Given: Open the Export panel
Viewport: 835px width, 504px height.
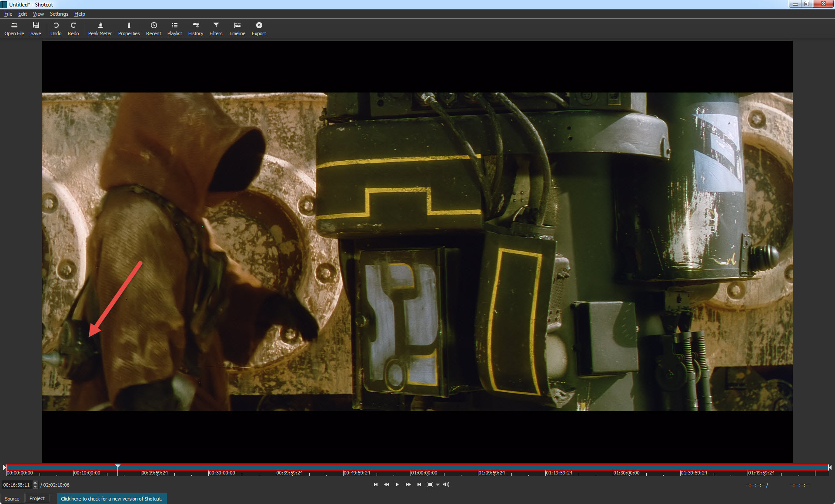Looking at the screenshot, I should pos(259,29).
